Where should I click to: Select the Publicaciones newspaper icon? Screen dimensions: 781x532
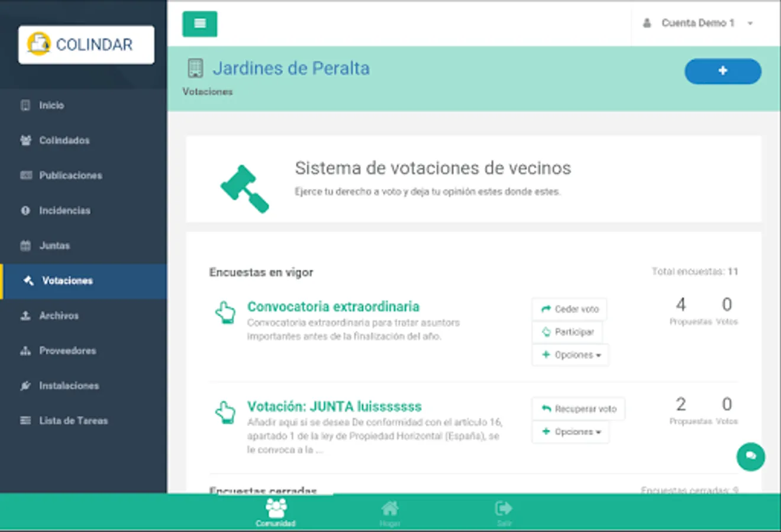point(25,175)
